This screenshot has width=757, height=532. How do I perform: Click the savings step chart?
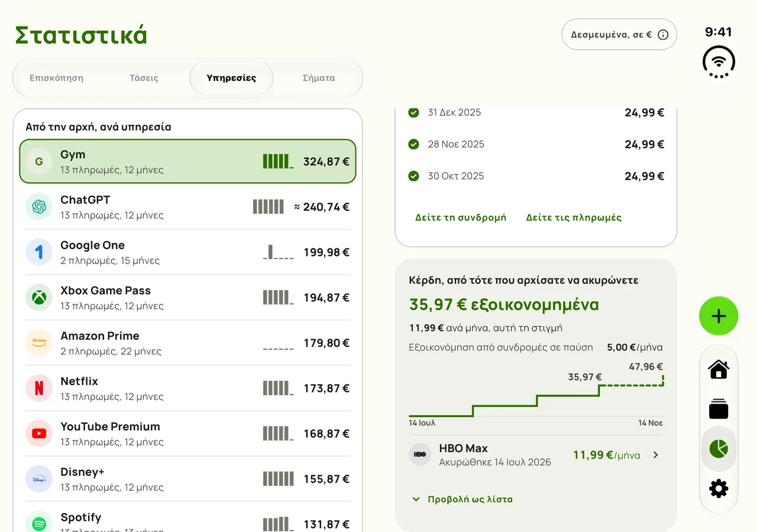pos(536,394)
